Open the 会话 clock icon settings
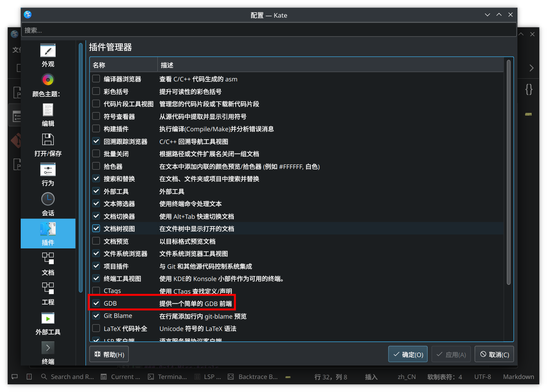The image size is (547, 392). (48, 199)
